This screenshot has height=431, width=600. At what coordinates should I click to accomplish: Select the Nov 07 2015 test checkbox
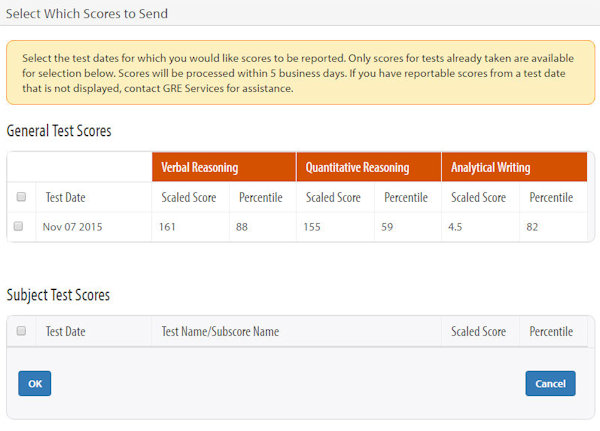18,227
